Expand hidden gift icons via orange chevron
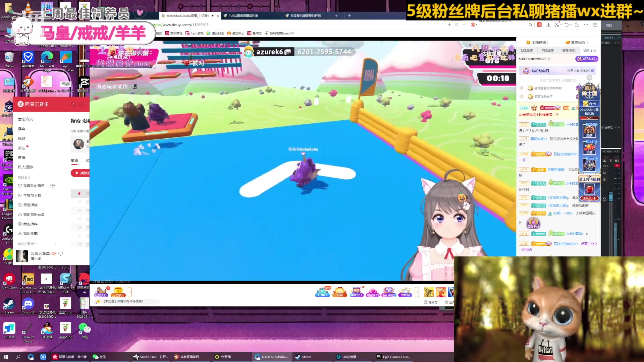This screenshot has height=362, width=644. point(417,292)
